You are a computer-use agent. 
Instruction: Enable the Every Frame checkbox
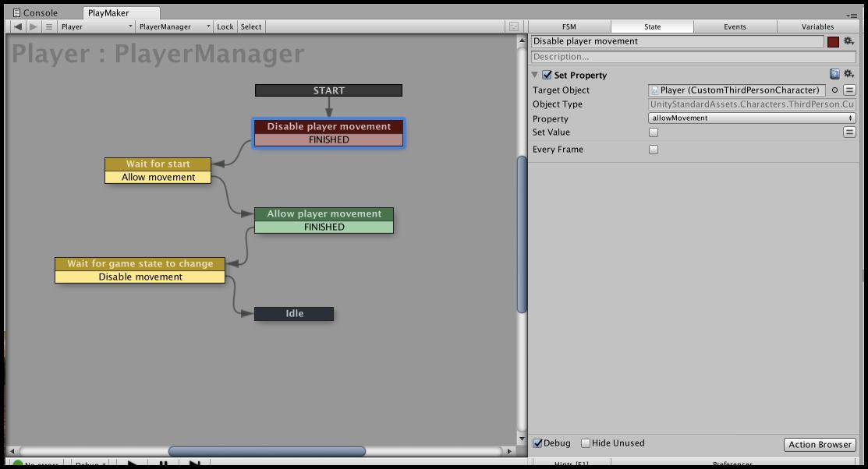point(654,150)
